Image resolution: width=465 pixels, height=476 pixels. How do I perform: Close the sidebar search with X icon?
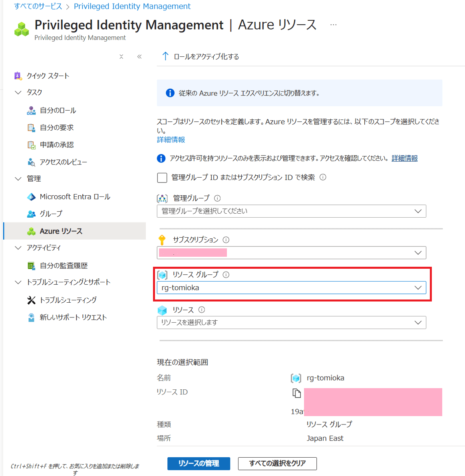pos(121,57)
